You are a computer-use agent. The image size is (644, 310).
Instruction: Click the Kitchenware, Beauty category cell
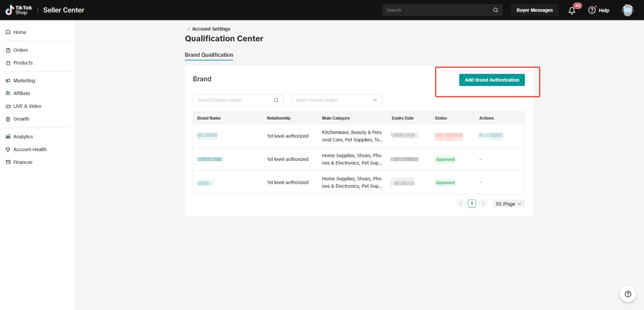[x=352, y=136]
